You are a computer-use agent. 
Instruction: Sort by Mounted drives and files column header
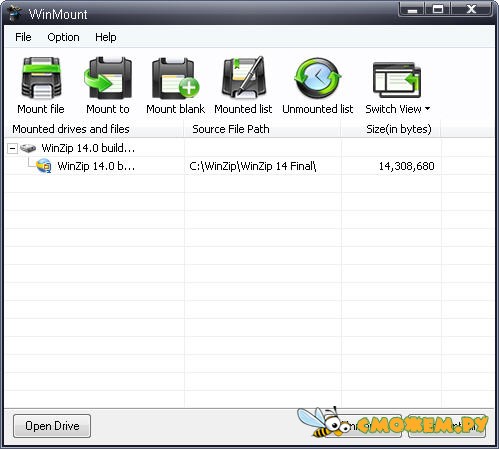tap(94, 129)
